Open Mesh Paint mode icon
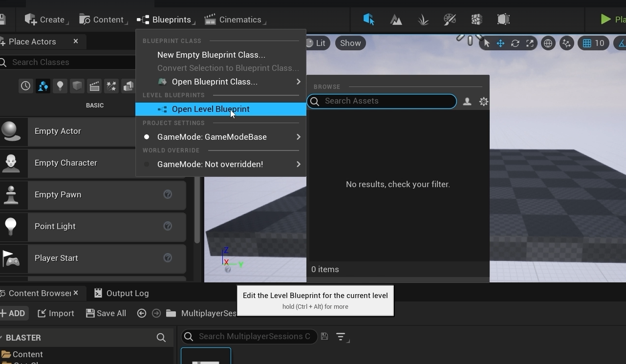626x364 pixels. pyautogui.click(x=450, y=20)
